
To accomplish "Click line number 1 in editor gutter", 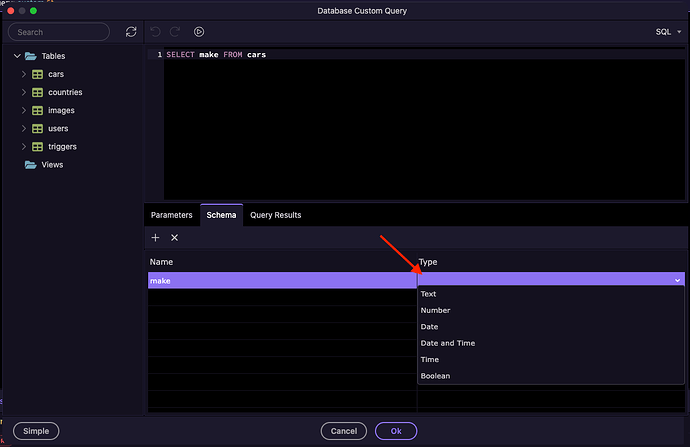I will 160,55.
